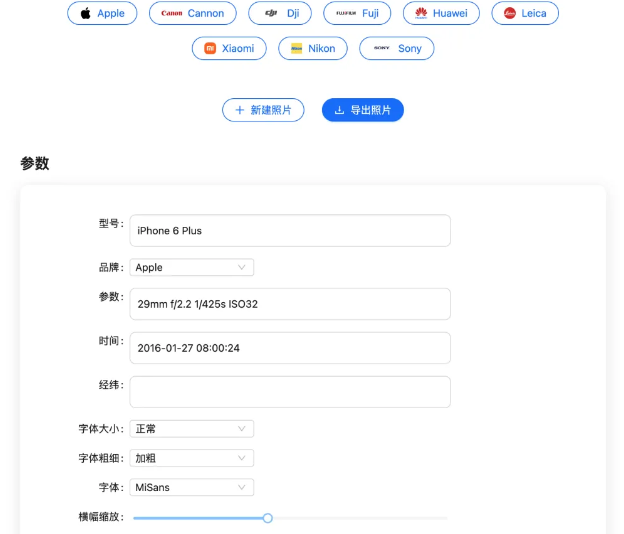Click the 参数 field with 29mm f/2.2

(290, 304)
